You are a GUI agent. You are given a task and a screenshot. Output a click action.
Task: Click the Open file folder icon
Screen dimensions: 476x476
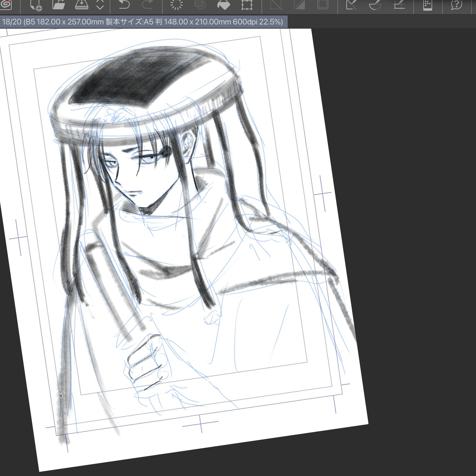click(x=58, y=5)
